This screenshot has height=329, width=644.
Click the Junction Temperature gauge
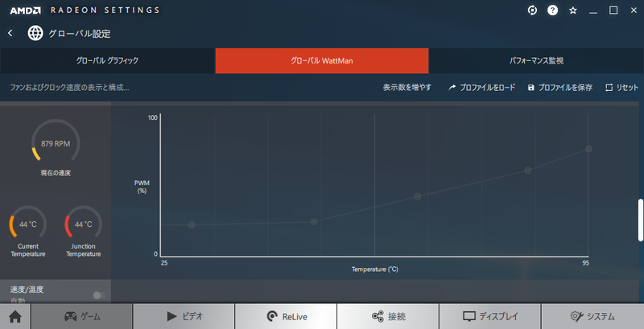click(x=84, y=223)
